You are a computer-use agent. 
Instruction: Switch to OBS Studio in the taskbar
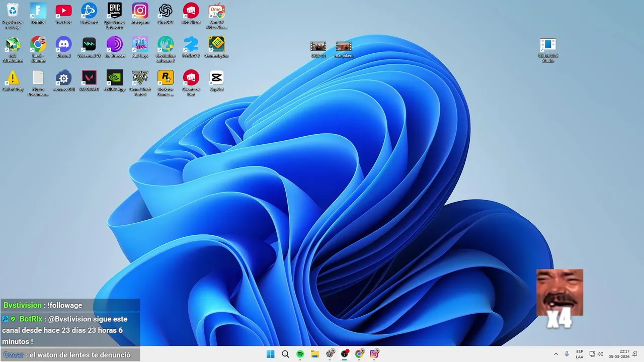coord(345,354)
